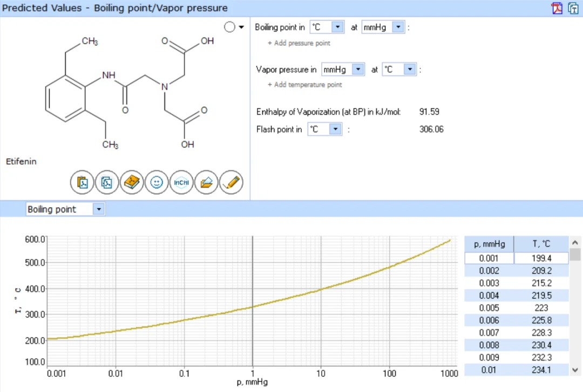Click the round structure options circle

click(x=230, y=27)
